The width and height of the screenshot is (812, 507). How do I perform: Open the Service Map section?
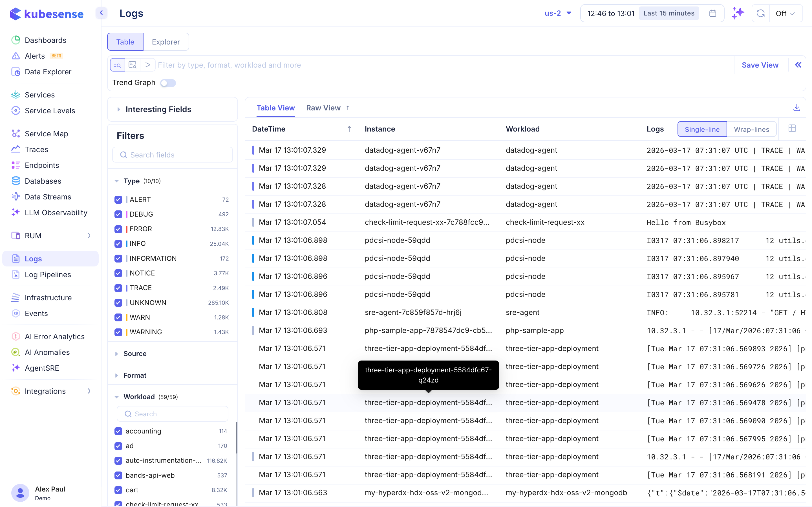pos(46,134)
